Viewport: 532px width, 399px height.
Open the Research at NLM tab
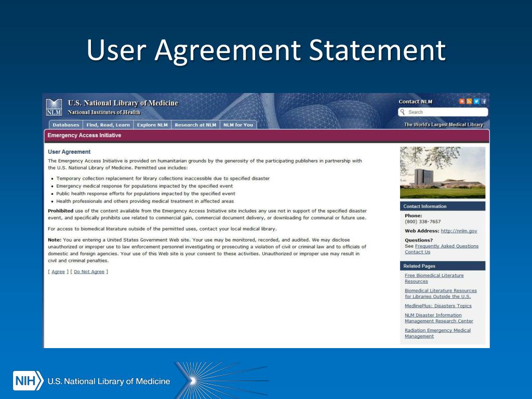click(195, 125)
